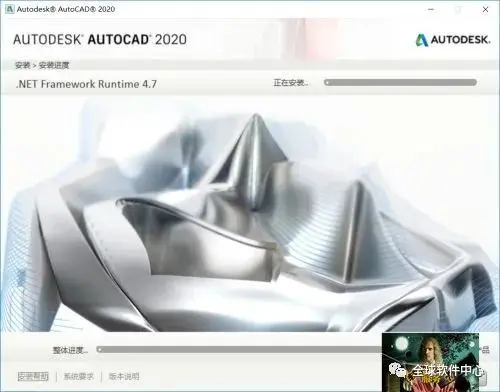Click the .NET Framework installing progress bar
Screen dimensions: 500x392
[x=400, y=82]
